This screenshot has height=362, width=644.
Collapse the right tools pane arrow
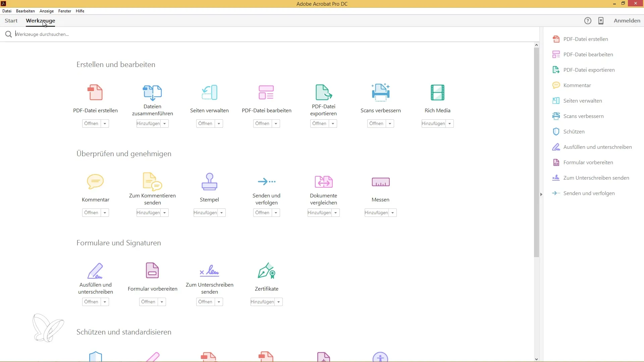pyautogui.click(x=541, y=194)
